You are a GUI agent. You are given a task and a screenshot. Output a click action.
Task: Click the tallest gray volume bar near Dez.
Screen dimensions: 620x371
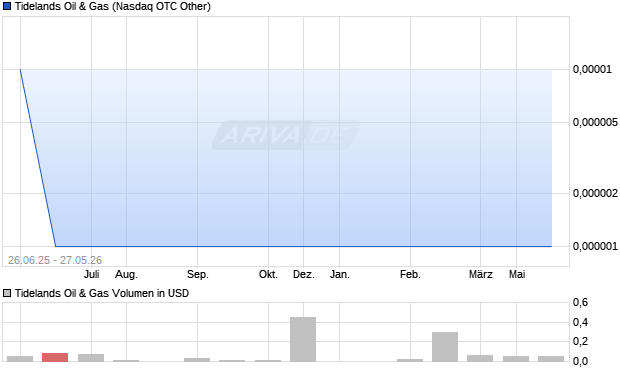click(x=303, y=339)
